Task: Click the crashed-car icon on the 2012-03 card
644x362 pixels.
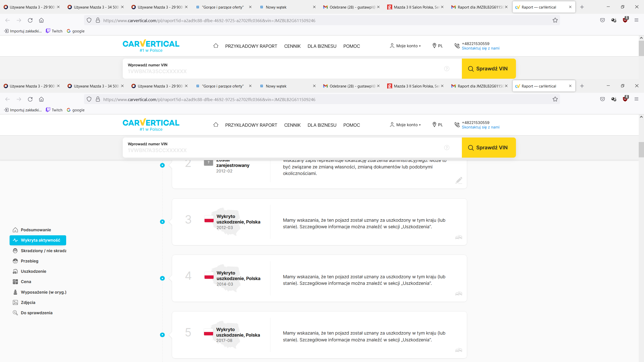Action: (x=459, y=237)
